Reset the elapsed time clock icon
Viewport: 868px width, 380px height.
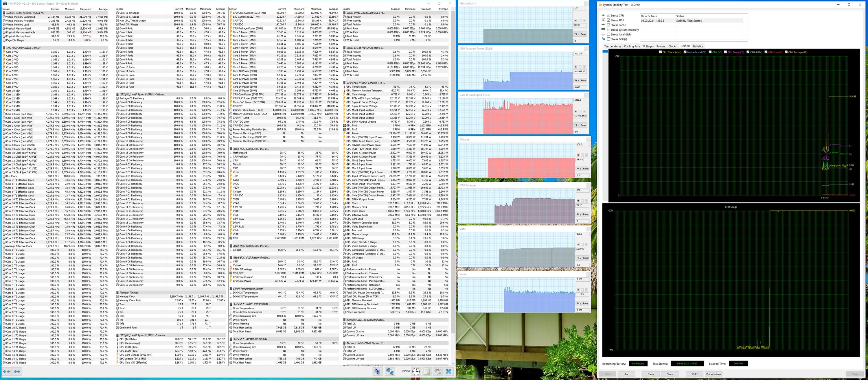click(x=416, y=371)
